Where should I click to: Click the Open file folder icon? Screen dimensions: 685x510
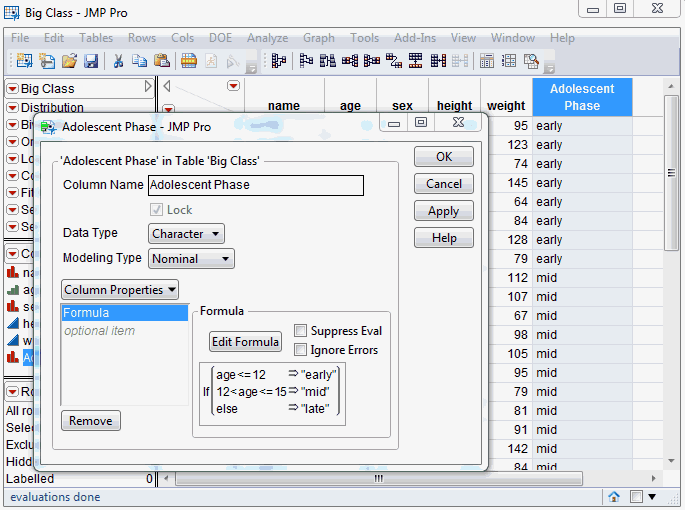[69, 61]
